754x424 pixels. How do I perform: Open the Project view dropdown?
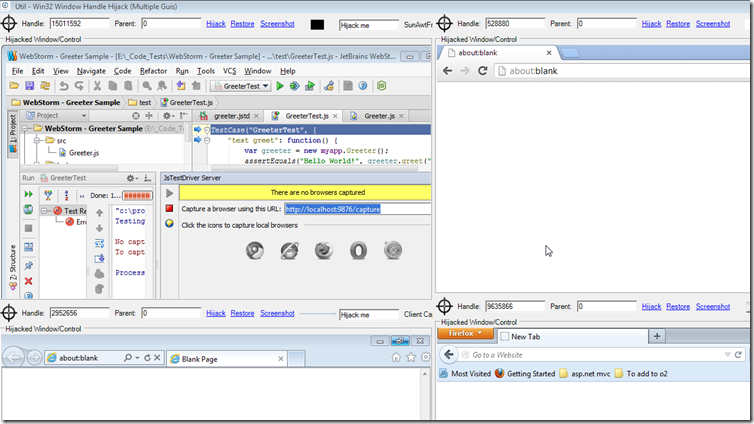click(56, 115)
